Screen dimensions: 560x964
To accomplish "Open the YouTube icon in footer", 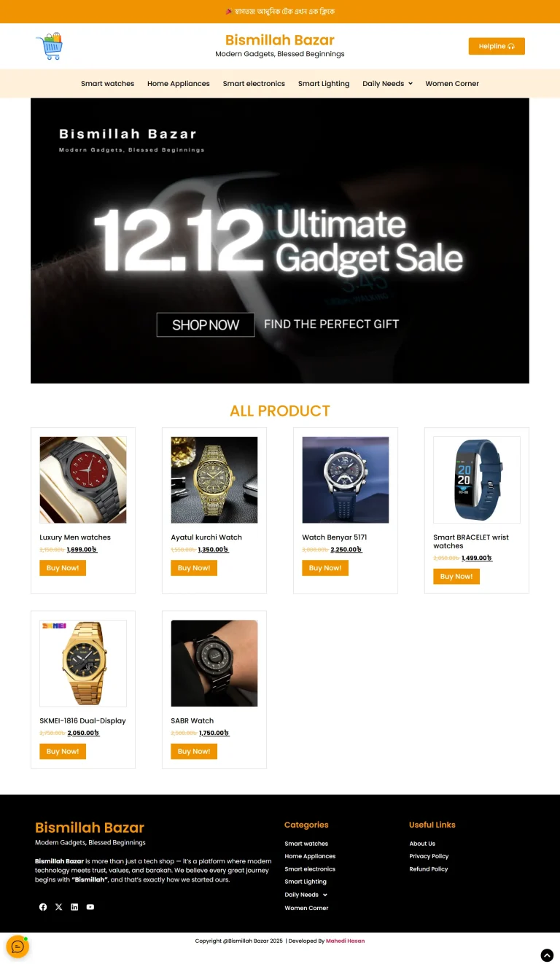I will point(90,907).
